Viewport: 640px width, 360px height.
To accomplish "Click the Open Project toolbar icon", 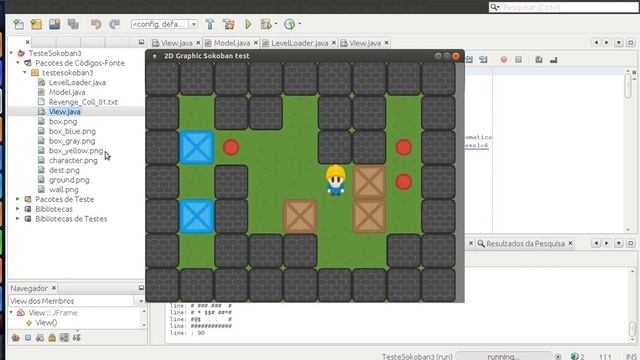I will point(55,24).
